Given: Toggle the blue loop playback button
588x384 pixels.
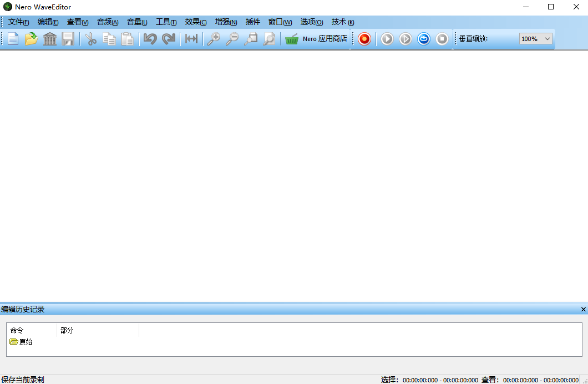Looking at the screenshot, I should point(424,39).
